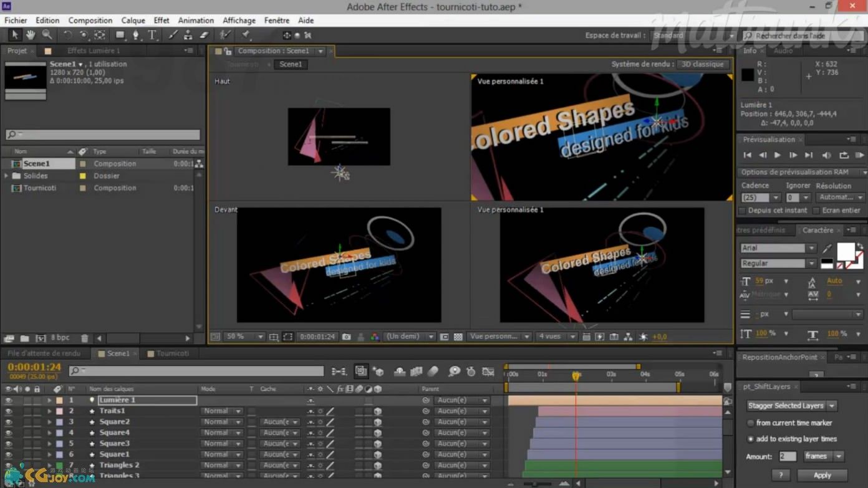
Task: Select the Pen tool
Action: click(x=136, y=35)
